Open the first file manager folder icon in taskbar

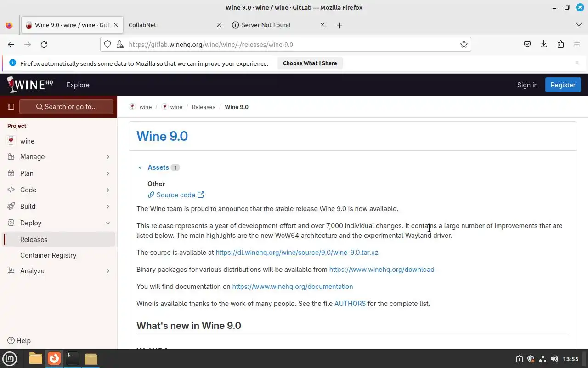(x=36, y=358)
